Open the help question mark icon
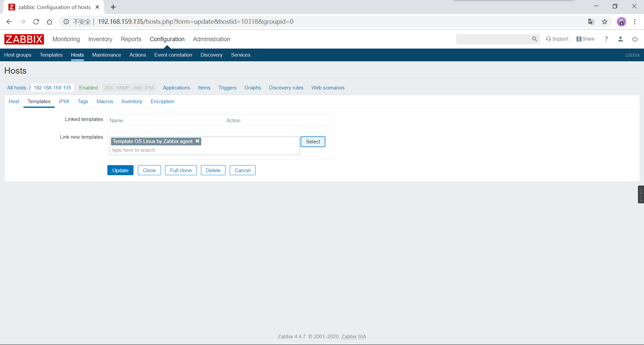 606,39
